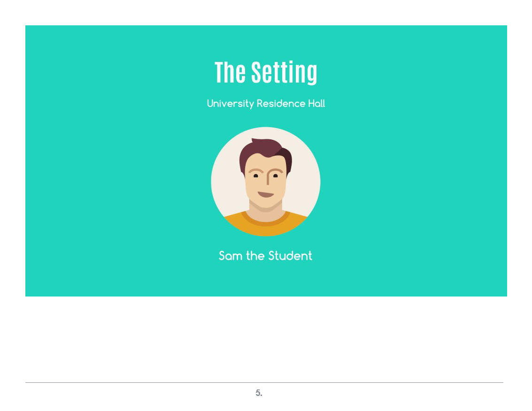Click the avatar's right eye
Screen dimensions: 532x411
click(x=276, y=175)
